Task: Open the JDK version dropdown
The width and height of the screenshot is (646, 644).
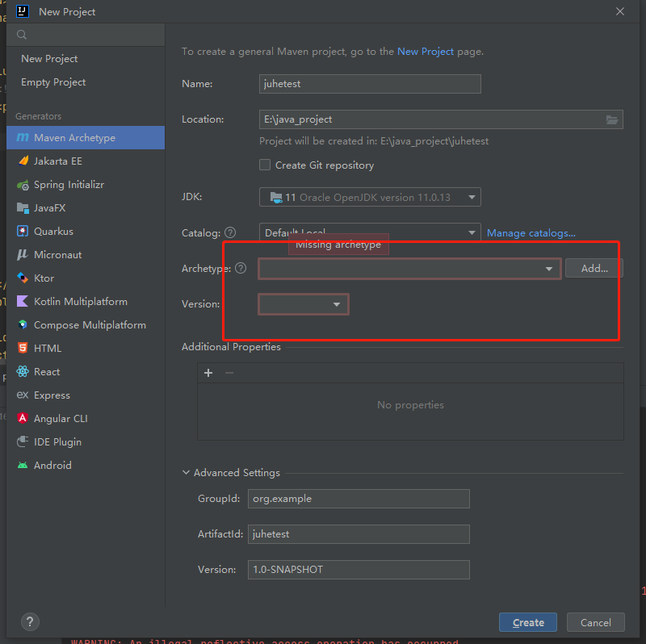Action: [x=370, y=197]
